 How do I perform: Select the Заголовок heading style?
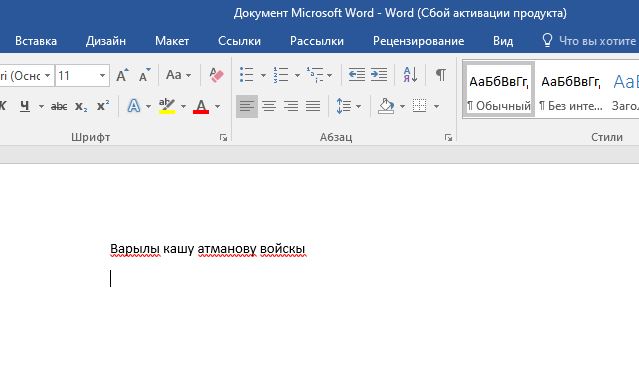(x=624, y=90)
